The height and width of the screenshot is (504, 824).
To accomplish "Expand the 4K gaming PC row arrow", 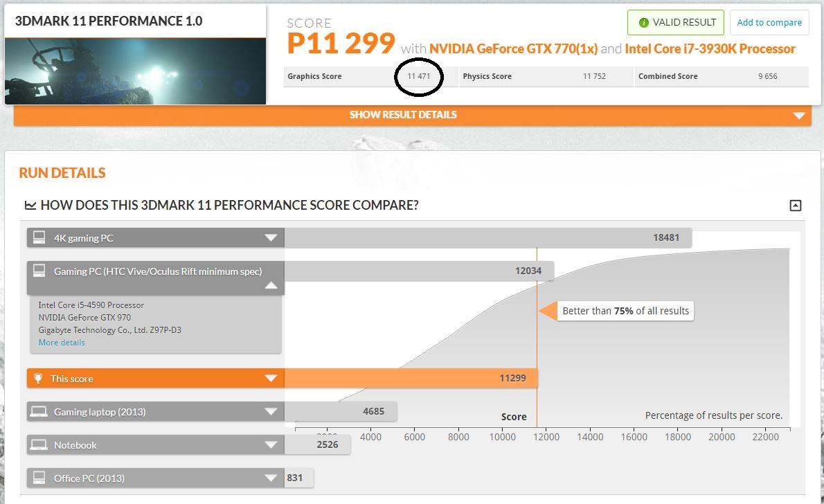I will pos(271,238).
